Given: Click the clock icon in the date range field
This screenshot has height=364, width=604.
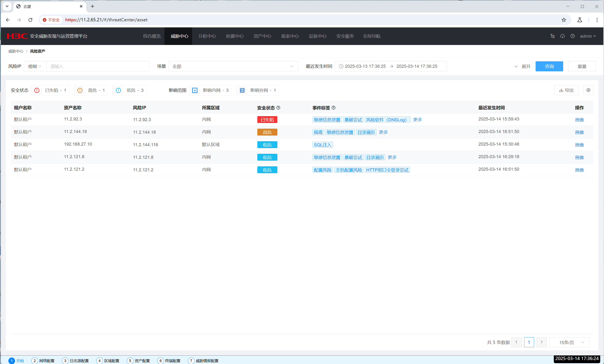Looking at the screenshot, I should coord(341,66).
